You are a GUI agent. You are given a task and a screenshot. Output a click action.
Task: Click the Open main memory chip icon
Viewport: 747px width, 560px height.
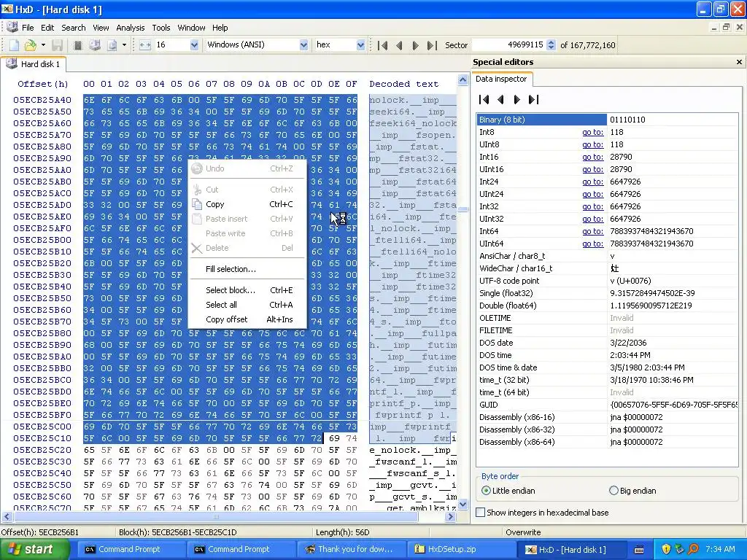point(77,45)
